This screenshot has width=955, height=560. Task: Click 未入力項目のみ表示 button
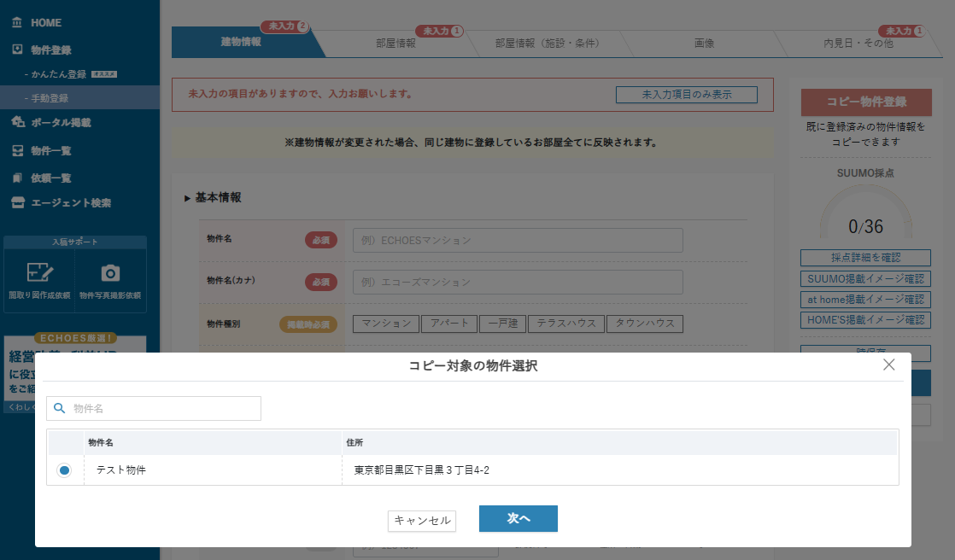[686, 95]
